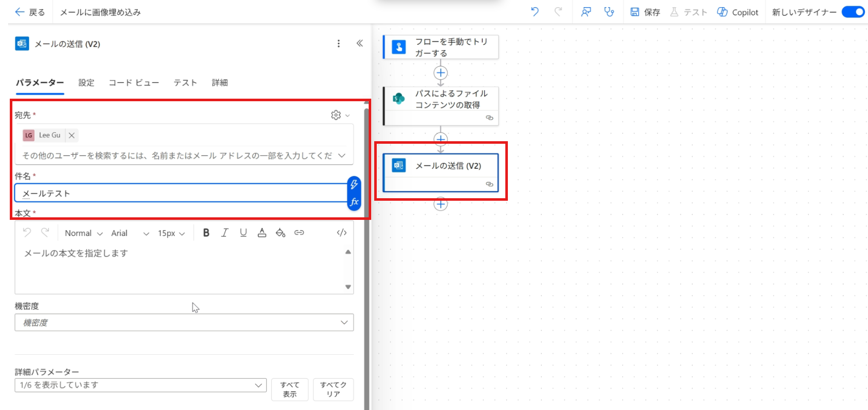The height and width of the screenshot is (410, 868).
Task: Click the すべて表示 button
Action: [x=289, y=389]
